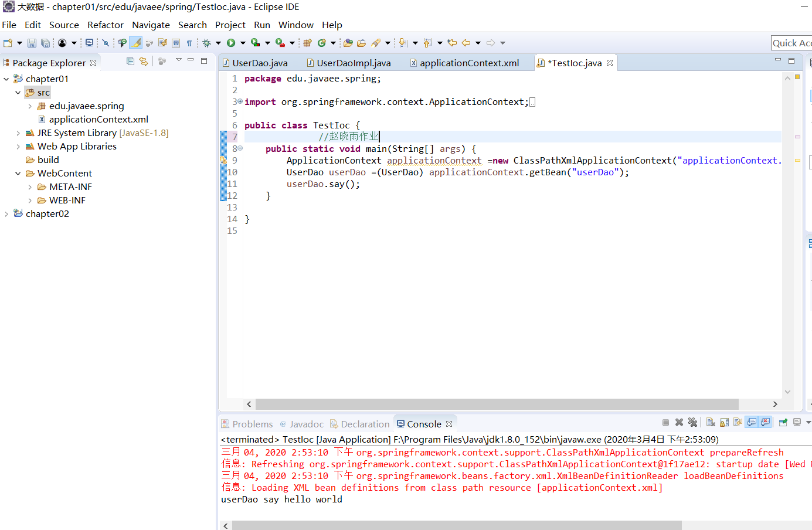Click the console horizontal scrollbar
The width and height of the screenshot is (812, 530).
[x=456, y=525]
